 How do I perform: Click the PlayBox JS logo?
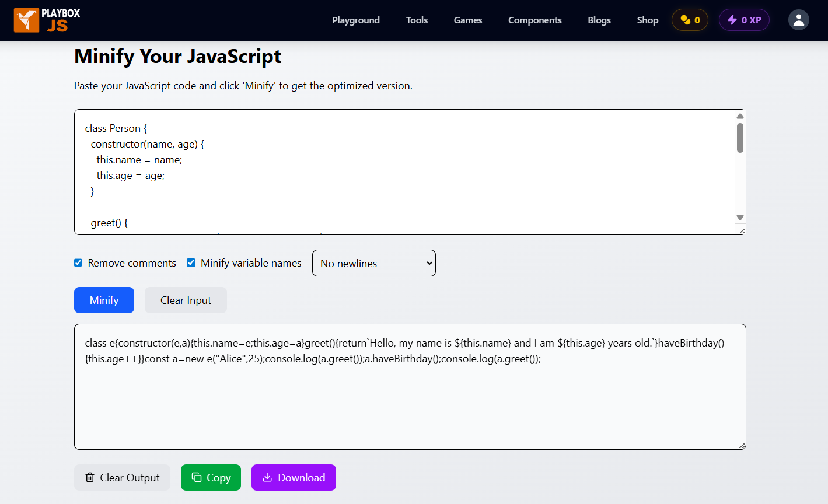[x=46, y=20]
